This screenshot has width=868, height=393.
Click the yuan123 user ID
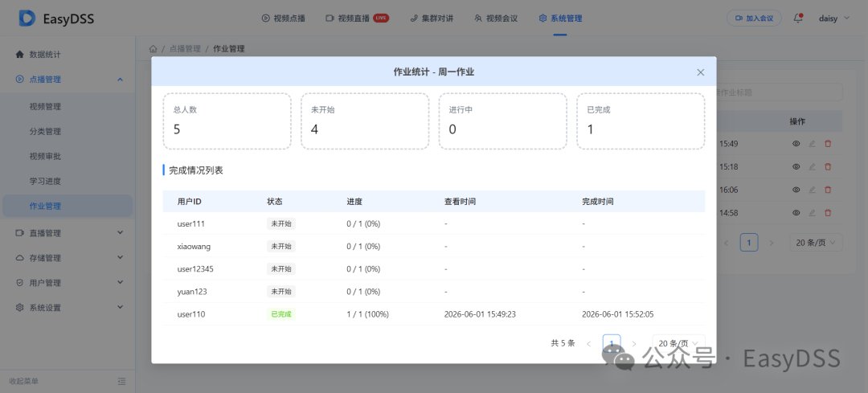[192, 292]
